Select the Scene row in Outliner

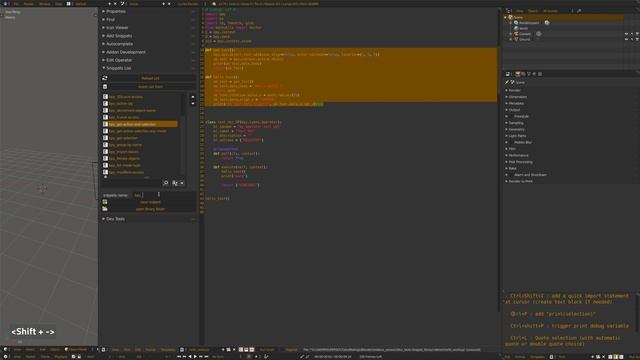(x=564, y=18)
